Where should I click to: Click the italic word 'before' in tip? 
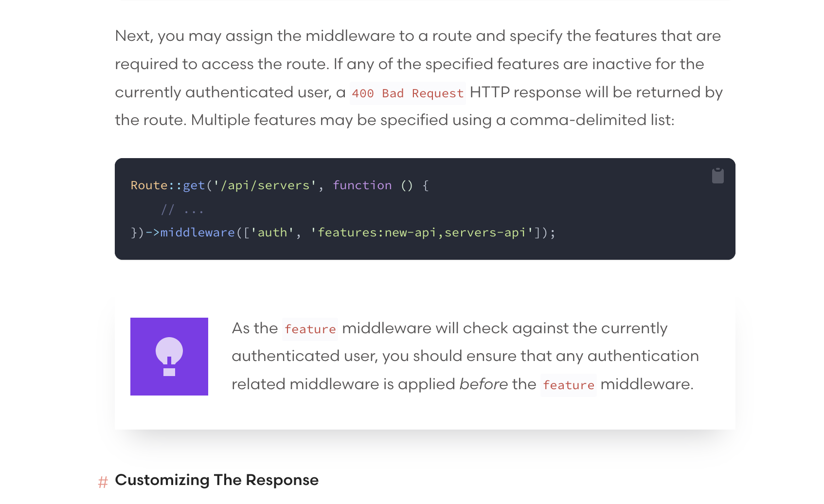click(x=484, y=384)
